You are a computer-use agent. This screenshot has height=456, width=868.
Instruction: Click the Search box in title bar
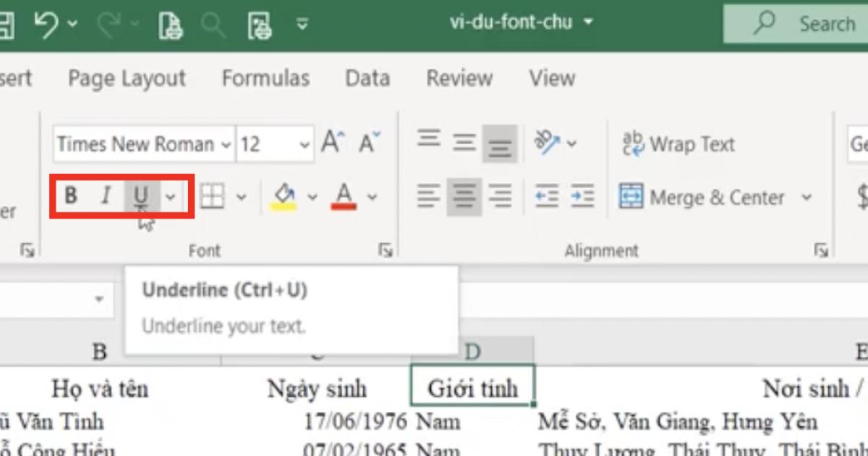click(796, 23)
